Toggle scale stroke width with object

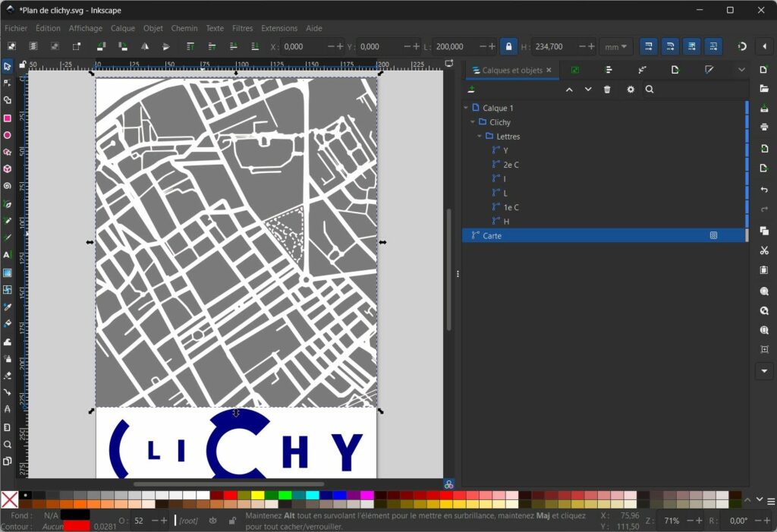tap(648, 46)
